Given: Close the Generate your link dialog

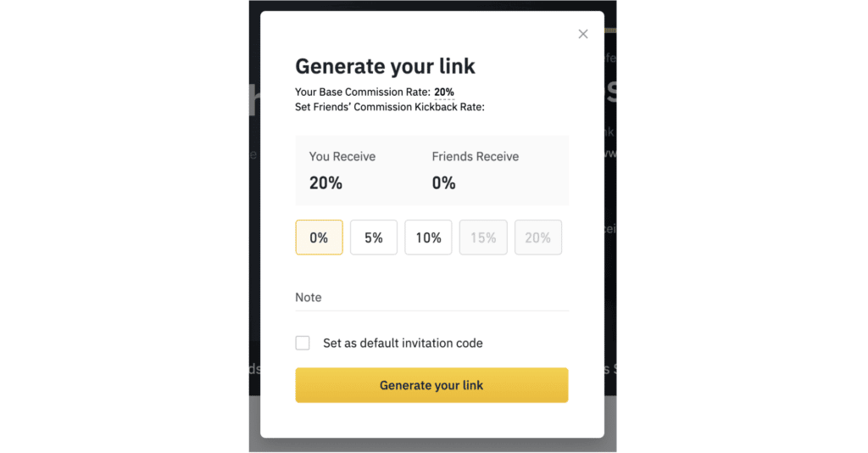Looking at the screenshot, I should click(x=582, y=34).
